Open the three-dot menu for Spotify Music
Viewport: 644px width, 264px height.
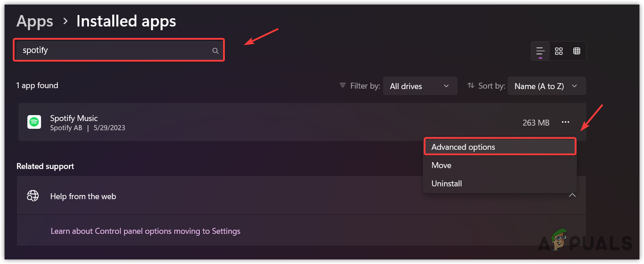tap(566, 122)
